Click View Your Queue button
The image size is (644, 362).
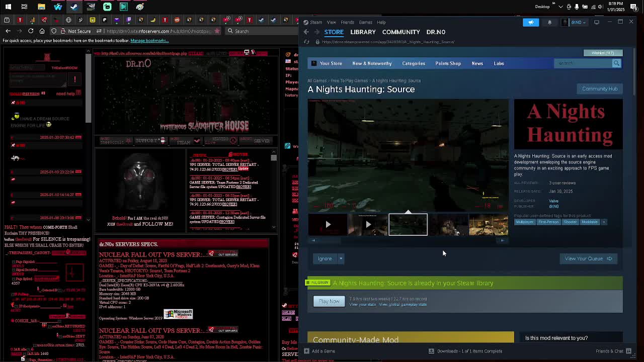coord(588,258)
